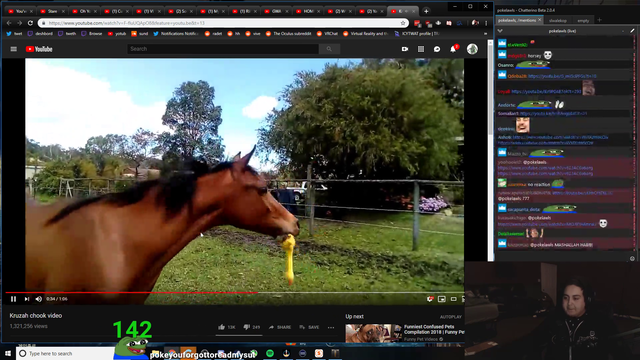The height and width of the screenshot is (360, 640).
Task: Open Spotify from the taskbar
Action: (270, 353)
